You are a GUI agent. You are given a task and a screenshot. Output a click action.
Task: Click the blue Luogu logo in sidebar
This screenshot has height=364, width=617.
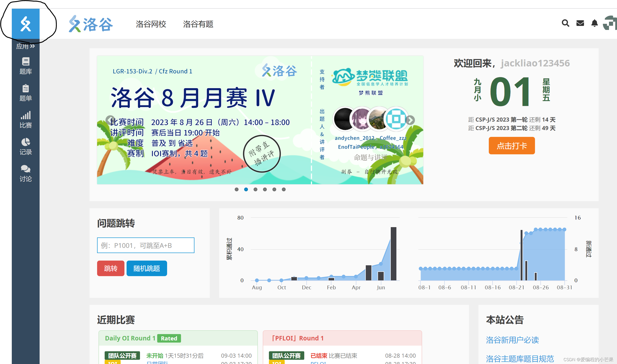pyautogui.click(x=25, y=24)
